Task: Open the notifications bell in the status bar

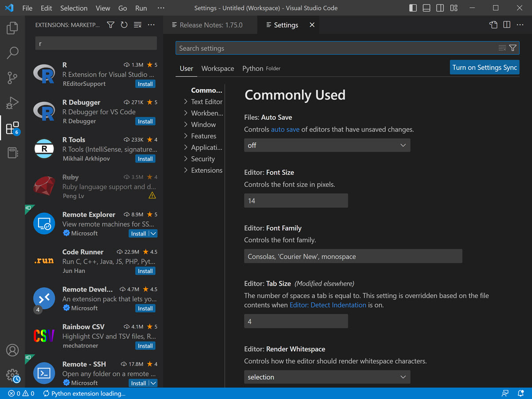Action: [x=521, y=394]
